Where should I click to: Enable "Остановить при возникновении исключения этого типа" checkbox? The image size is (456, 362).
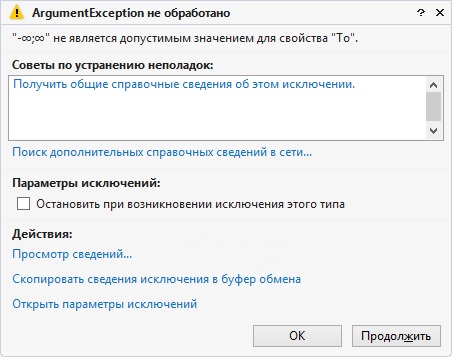click(x=23, y=203)
